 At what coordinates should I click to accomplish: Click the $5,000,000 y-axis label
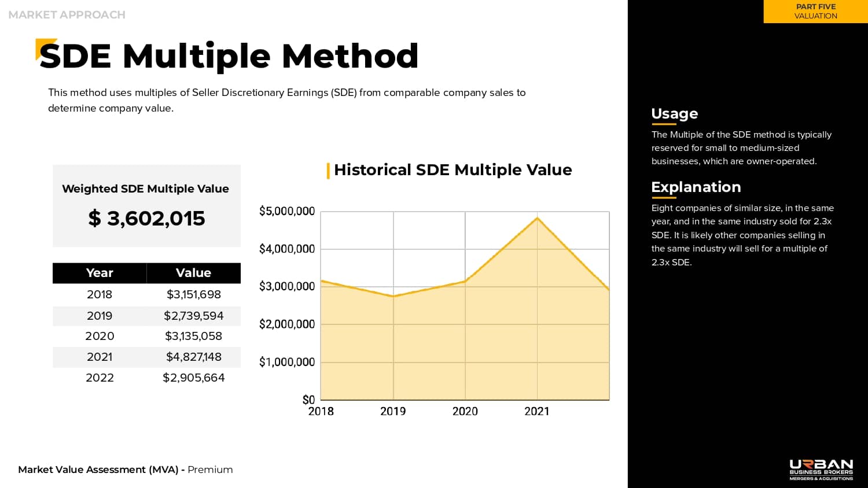[x=287, y=211]
